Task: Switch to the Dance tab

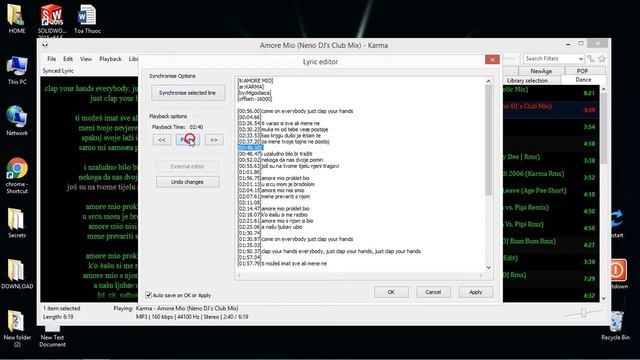Action: click(583, 80)
